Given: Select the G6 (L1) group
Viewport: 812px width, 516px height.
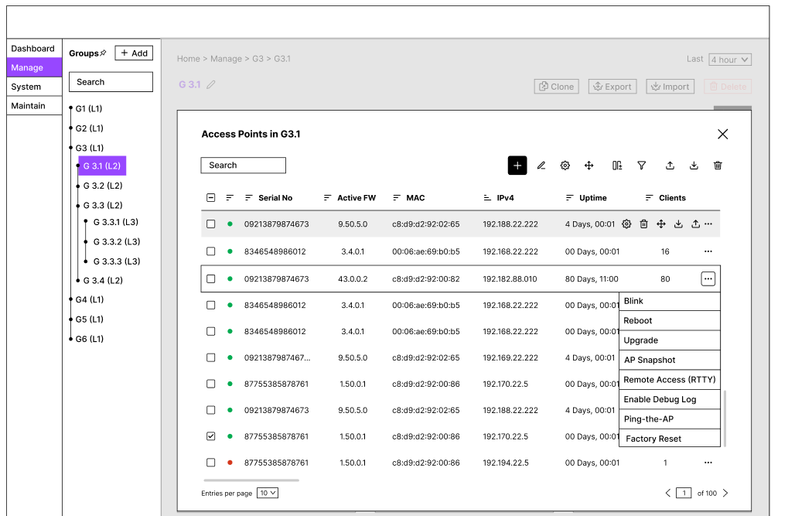Looking at the screenshot, I should tap(90, 339).
